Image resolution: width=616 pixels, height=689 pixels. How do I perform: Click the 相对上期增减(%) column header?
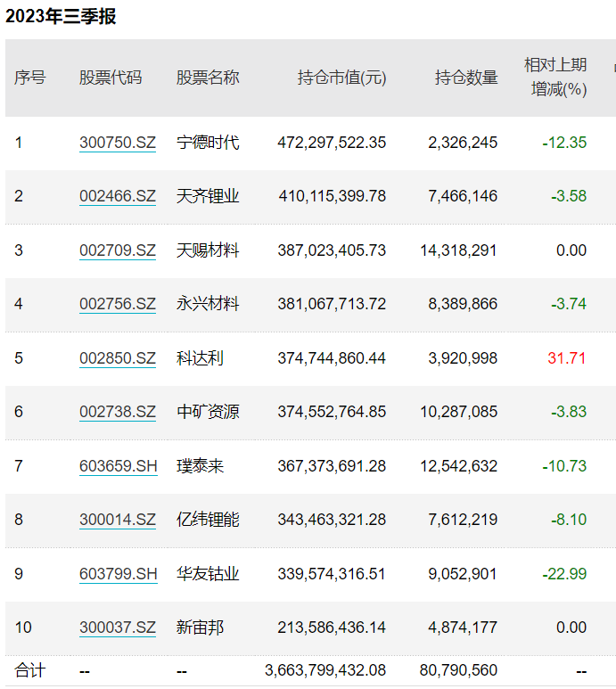coord(555,78)
